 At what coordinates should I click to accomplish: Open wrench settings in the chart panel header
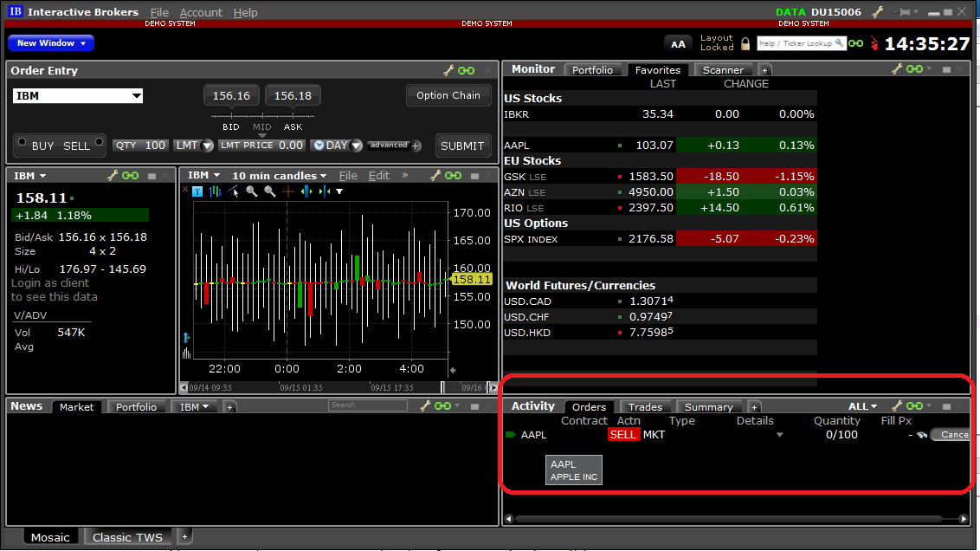click(435, 176)
